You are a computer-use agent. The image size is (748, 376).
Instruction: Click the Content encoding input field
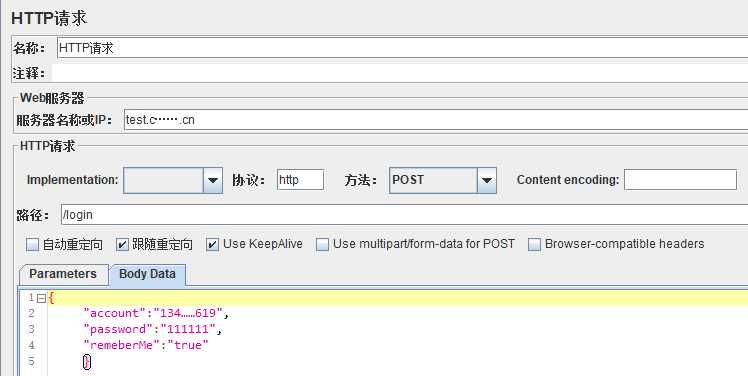[x=680, y=180]
